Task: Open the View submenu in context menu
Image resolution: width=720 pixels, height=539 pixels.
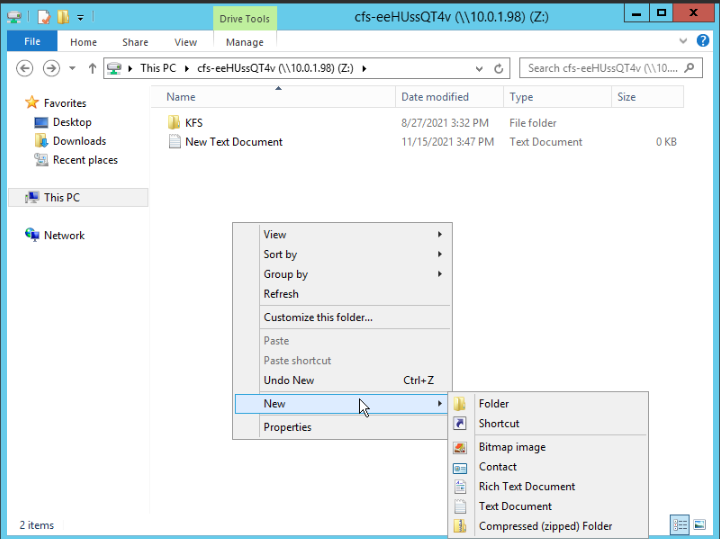Action: coord(342,235)
